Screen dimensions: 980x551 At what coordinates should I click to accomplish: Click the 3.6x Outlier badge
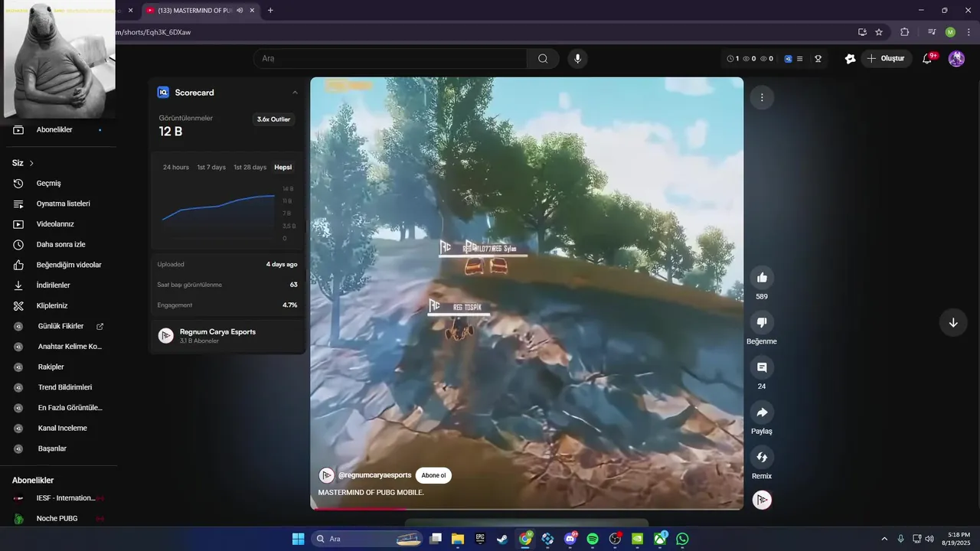(x=273, y=119)
